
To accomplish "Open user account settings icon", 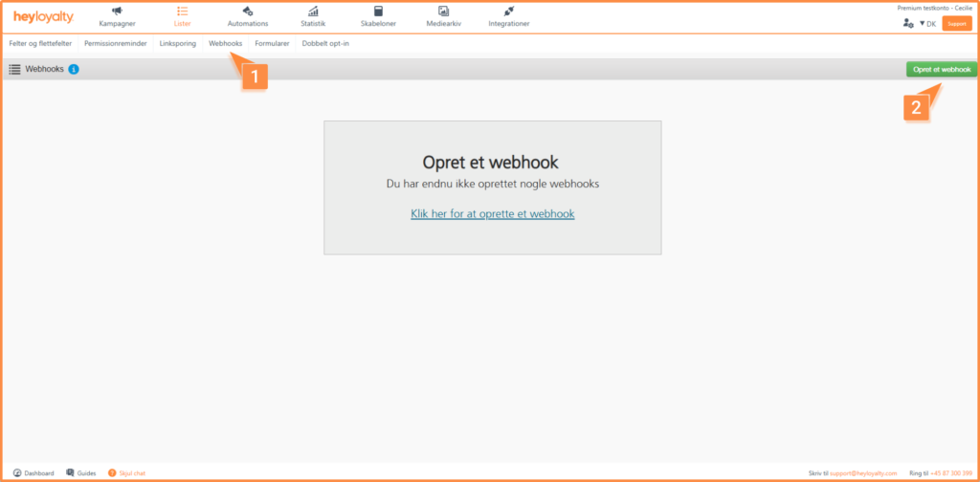I will click(907, 23).
